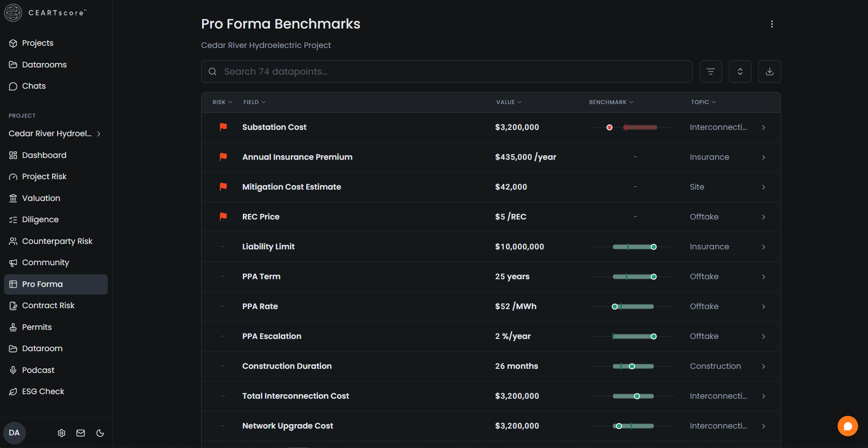Focus the Search 74 datapoints field
Viewport: 868px width, 448px height.
tap(447, 71)
